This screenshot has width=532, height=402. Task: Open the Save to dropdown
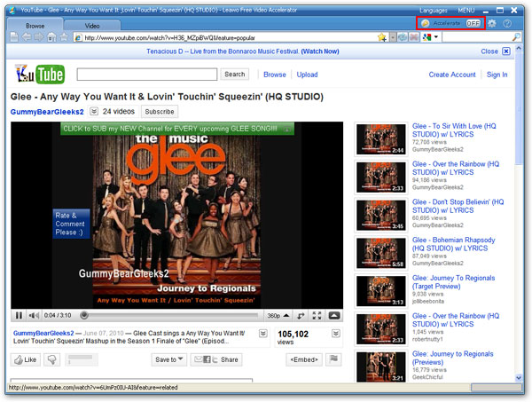point(169,359)
